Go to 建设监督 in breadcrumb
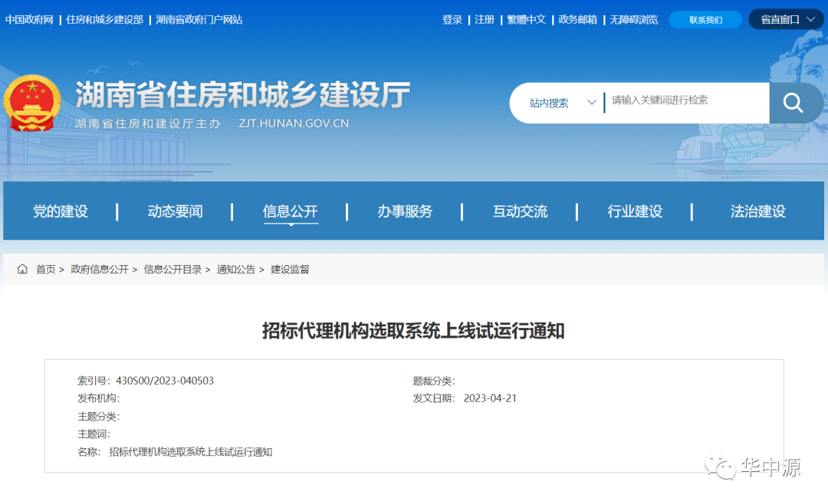Screen dimensions: 828x504 (x=290, y=270)
